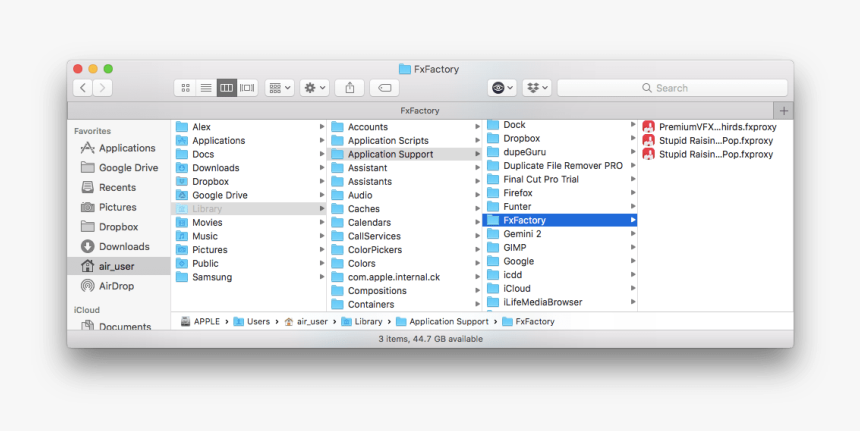
Task: Open the item arrangement dropdown
Action: pyautogui.click(x=280, y=88)
